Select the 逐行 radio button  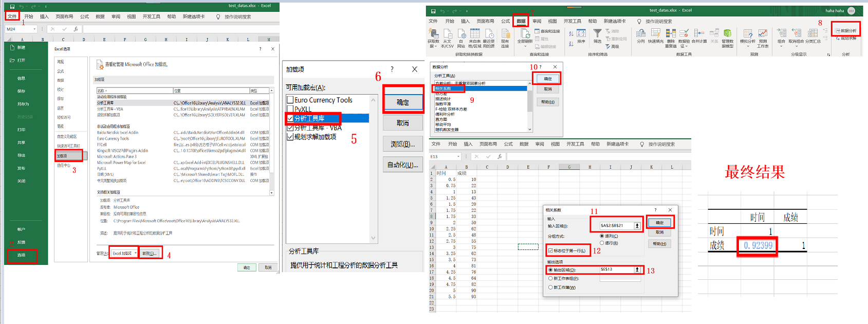pyautogui.click(x=602, y=243)
